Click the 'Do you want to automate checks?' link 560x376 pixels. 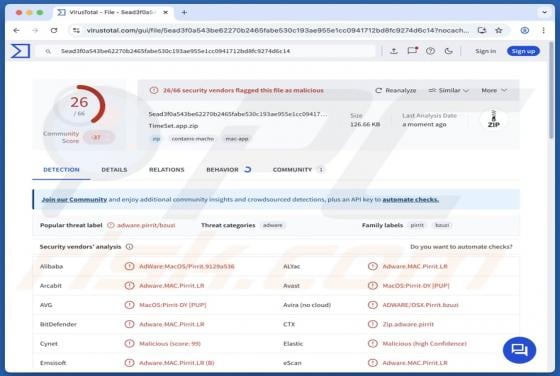tap(461, 247)
